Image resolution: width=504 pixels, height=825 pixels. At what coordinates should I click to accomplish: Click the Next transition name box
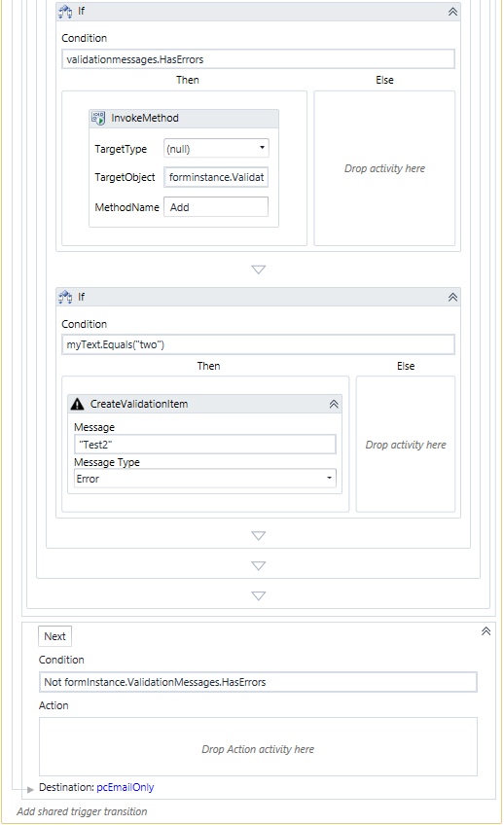click(54, 636)
